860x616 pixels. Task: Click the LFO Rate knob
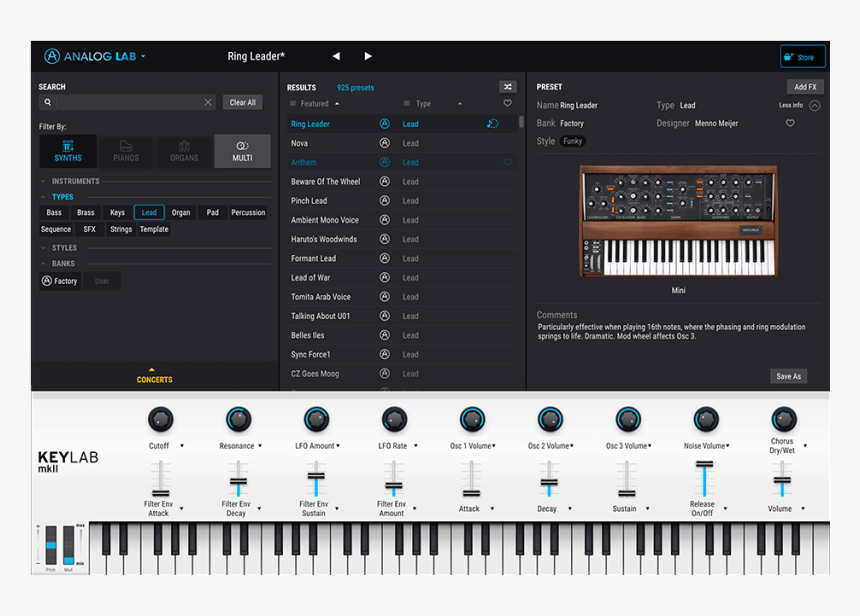394,420
